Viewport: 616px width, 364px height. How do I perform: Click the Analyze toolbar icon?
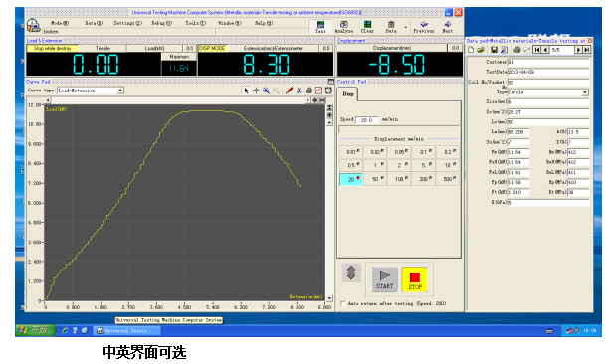click(343, 27)
